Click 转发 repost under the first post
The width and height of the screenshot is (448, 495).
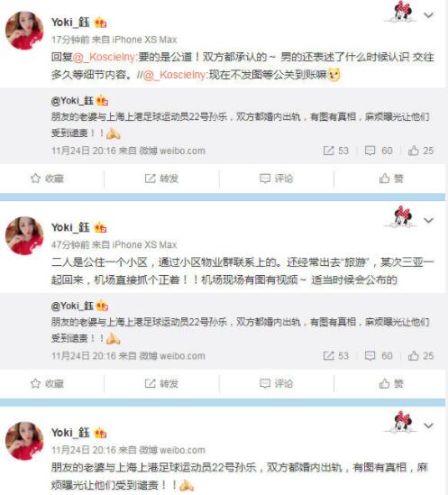tap(161, 179)
